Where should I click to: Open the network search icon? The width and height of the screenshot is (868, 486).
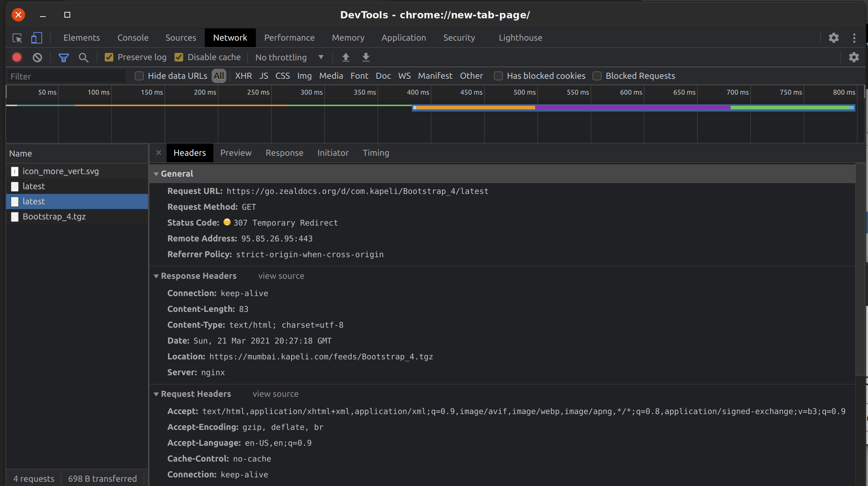(83, 57)
